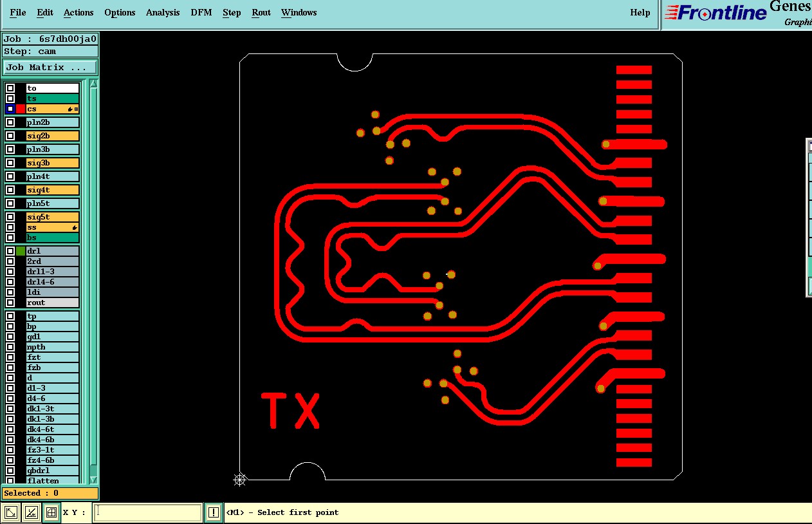Select the gbdrl layer name

point(53,471)
